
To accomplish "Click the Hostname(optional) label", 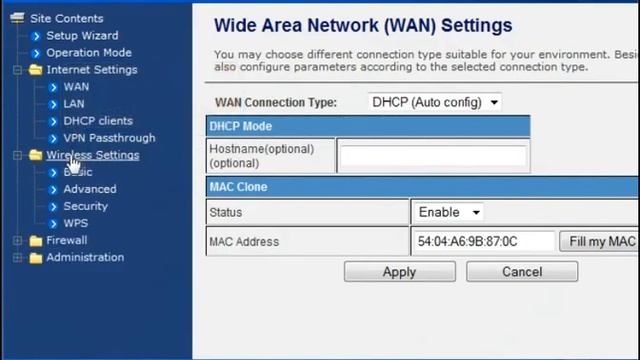I will pyautogui.click(x=262, y=156).
